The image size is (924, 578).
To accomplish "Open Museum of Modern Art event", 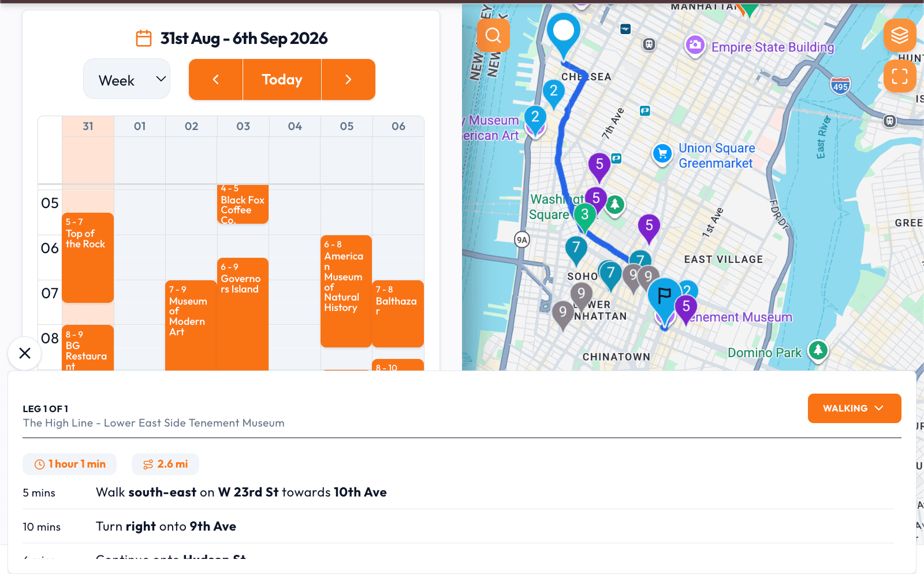I will point(191,325).
